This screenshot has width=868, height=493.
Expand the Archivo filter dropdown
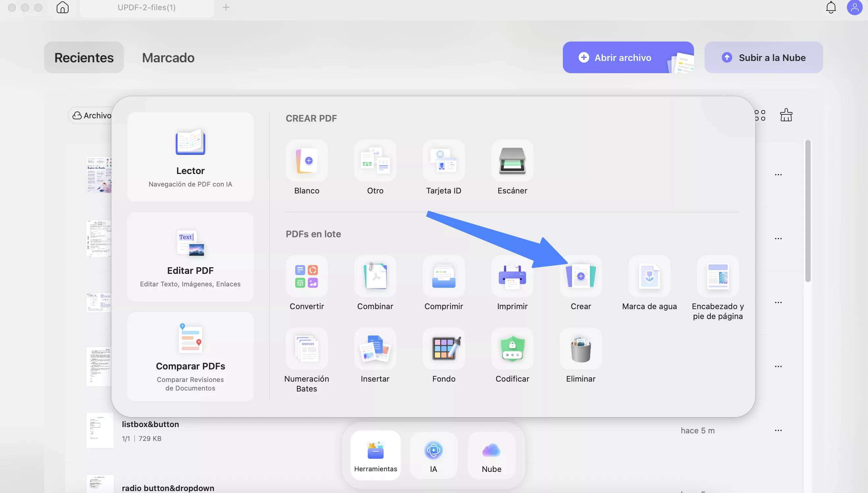(x=92, y=115)
